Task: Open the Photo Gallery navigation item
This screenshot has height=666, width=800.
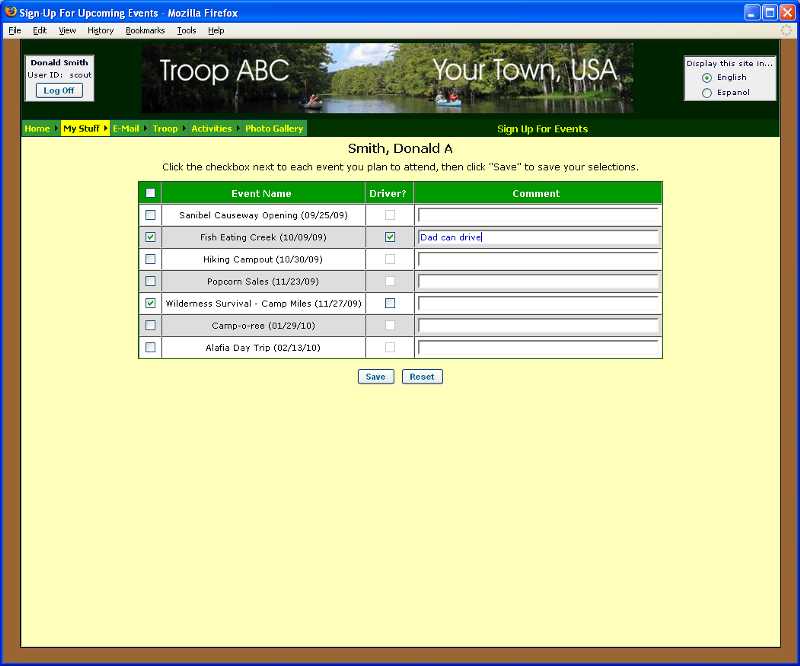Action: coord(274,129)
